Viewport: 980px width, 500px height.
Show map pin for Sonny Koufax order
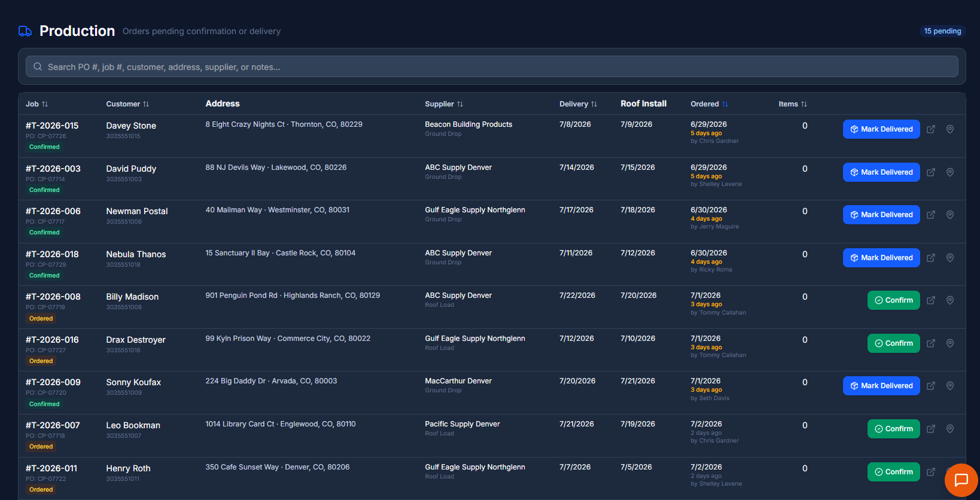click(x=950, y=386)
